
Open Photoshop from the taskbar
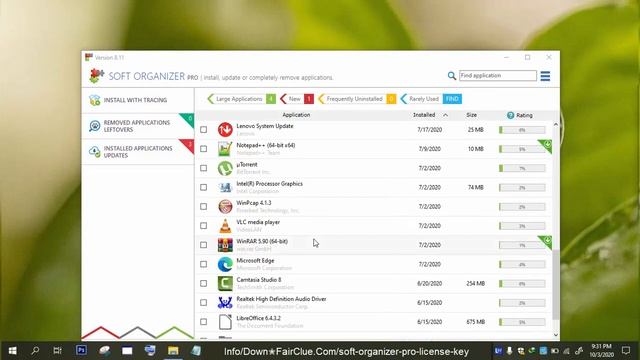click(x=81, y=350)
